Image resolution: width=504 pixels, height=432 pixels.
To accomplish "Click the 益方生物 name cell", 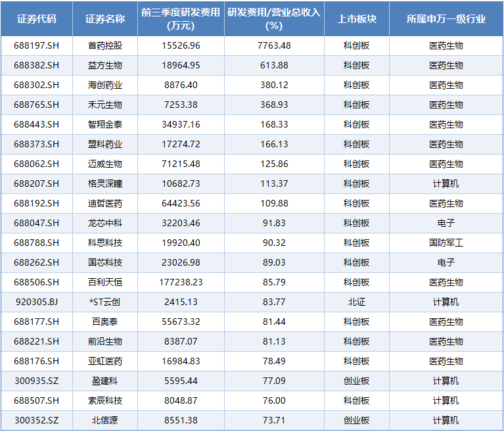I will [x=105, y=66].
